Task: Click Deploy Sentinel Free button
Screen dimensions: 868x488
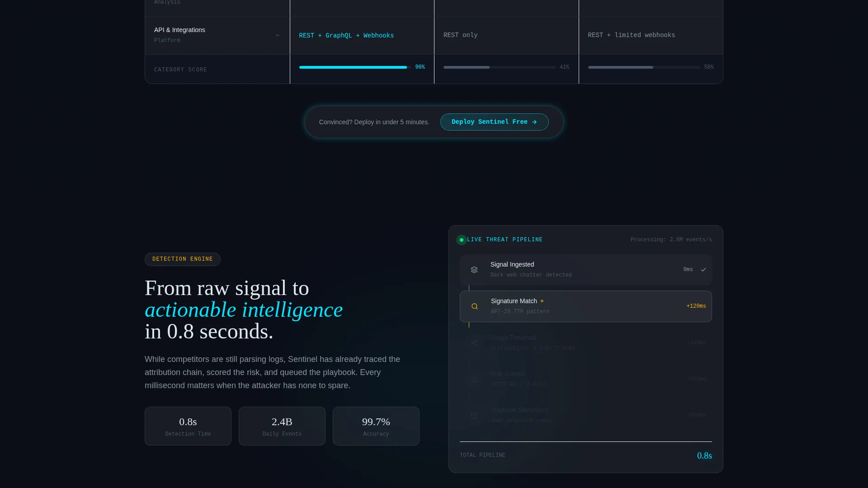Action: coord(495,122)
